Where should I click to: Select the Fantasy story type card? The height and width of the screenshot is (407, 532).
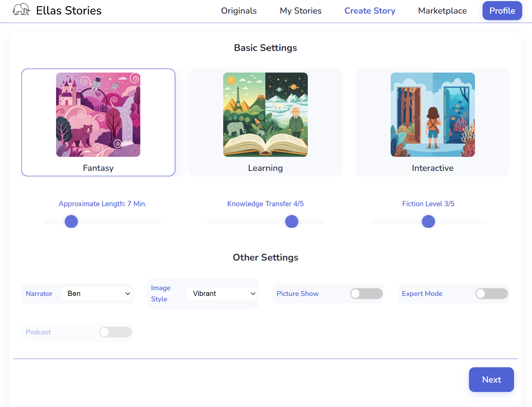pyautogui.click(x=98, y=167)
